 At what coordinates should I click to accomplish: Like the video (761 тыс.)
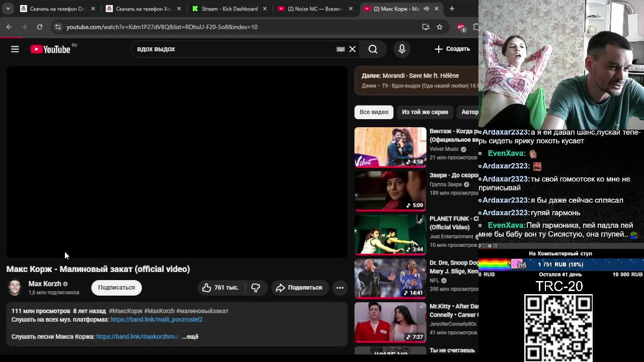click(x=220, y=288)
